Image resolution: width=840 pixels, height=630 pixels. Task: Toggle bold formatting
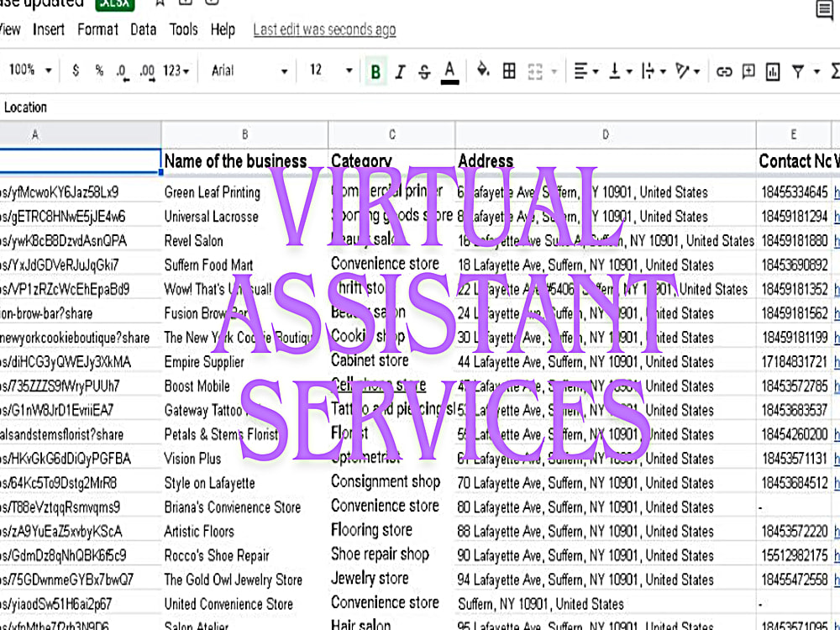tap(375, 71)
